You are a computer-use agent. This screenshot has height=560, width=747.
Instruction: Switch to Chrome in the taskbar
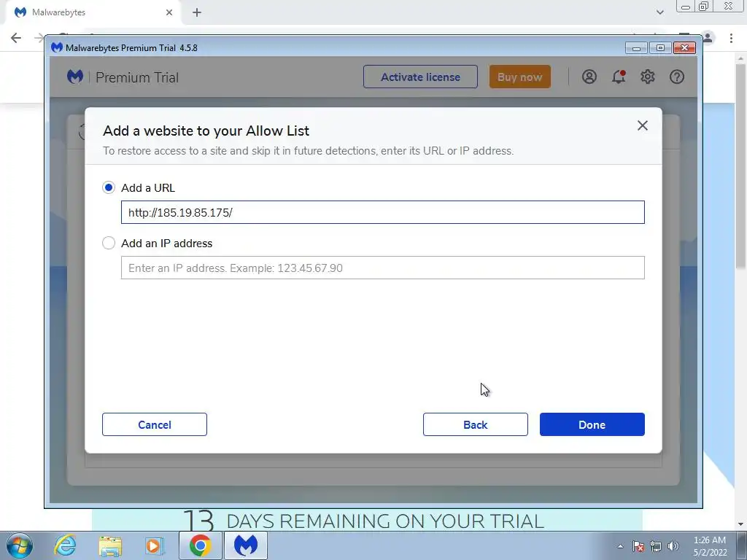(x=200, y=545)
